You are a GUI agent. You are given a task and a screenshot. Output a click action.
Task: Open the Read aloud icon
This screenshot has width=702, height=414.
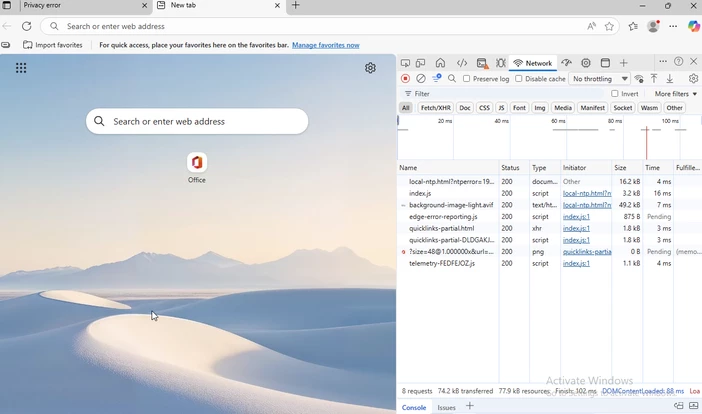(x=591, y=26)
